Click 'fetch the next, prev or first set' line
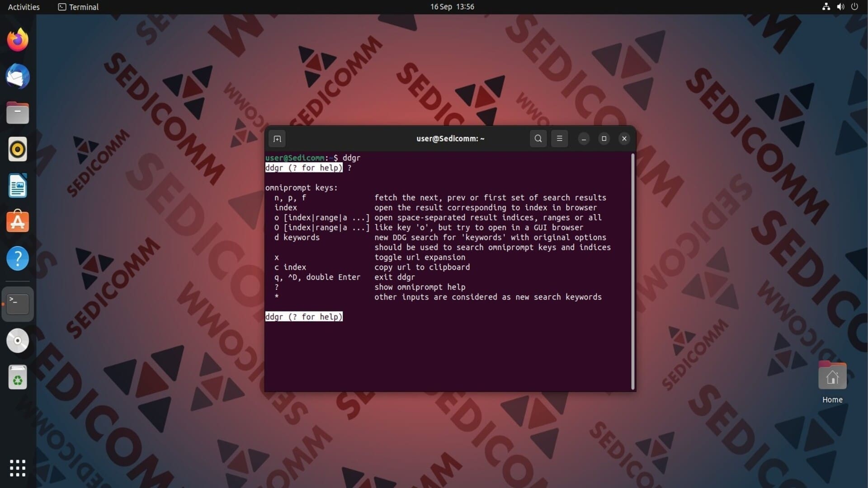868x488 pixels. 490,197
